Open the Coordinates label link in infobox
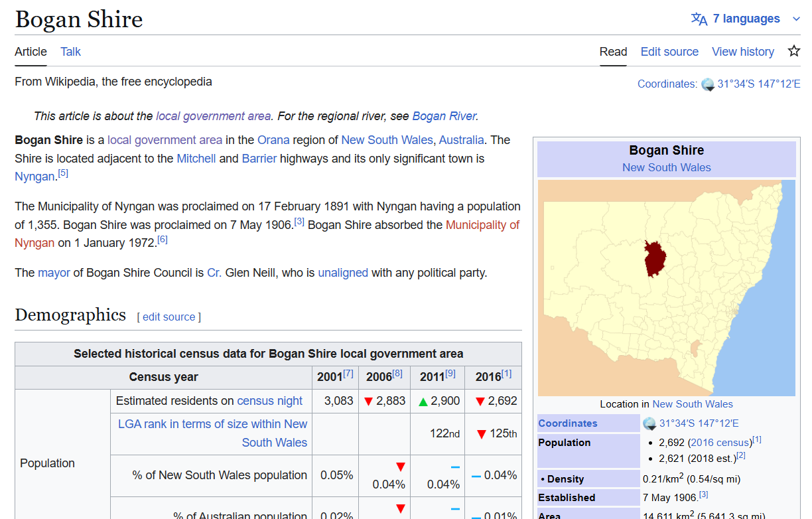This screenshot has height=519, width=812. (x=568, y=423)
